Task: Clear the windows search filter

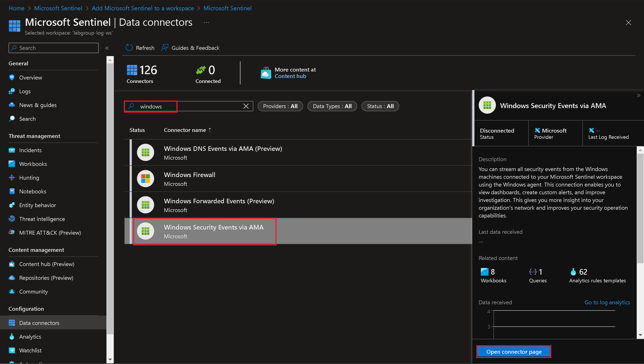Action: pyautogui.click(x=246, y=106)
